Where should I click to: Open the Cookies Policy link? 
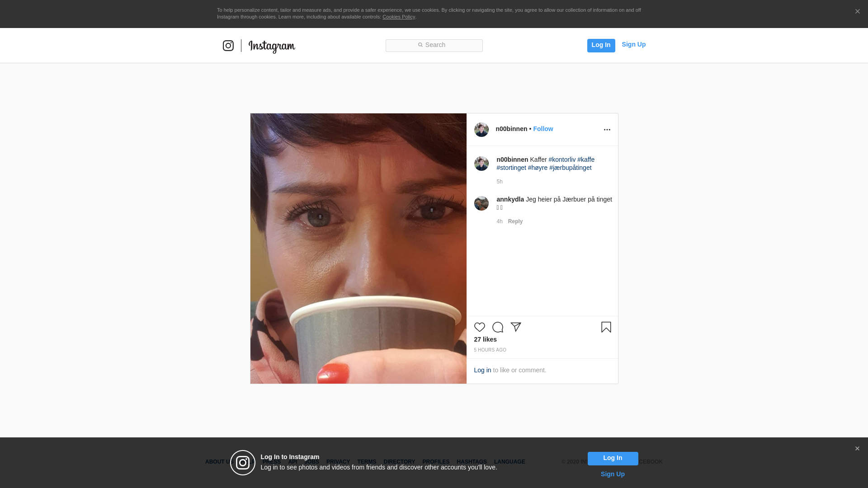[x=398, y=17]
